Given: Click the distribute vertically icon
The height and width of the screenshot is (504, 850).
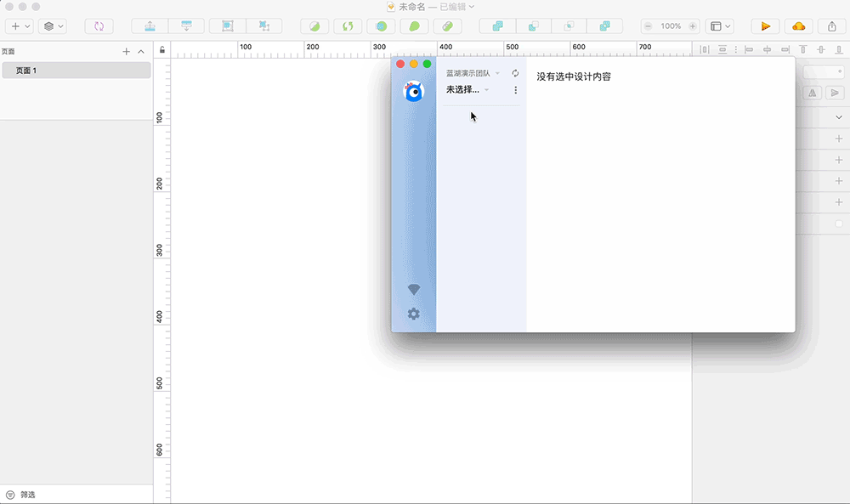Looking at the screenshot, I should 722,50.
